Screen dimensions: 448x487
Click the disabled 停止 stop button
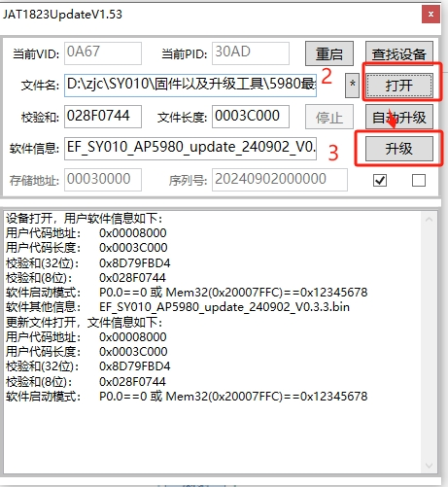coord(329,117)
